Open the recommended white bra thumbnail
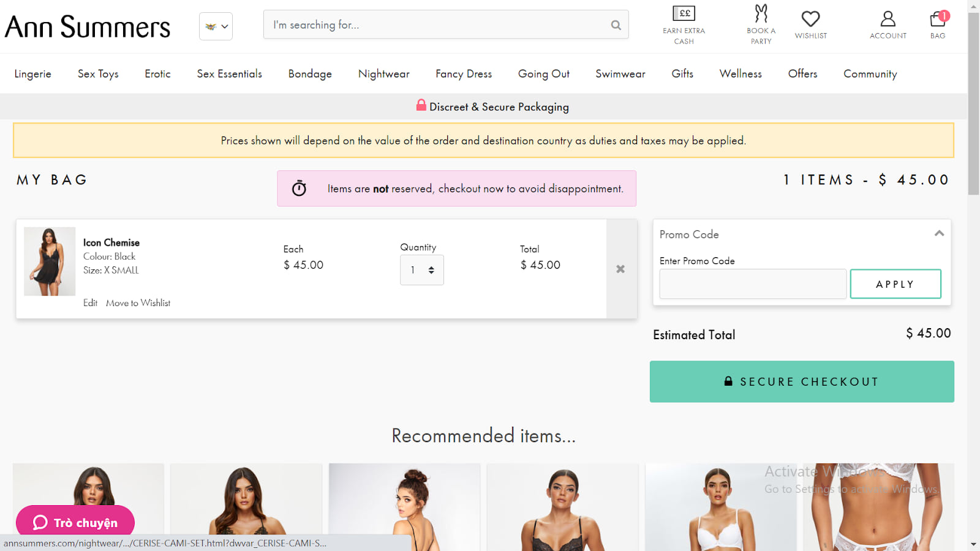This screenshot has width=980, height=551. tap(720, 507)
